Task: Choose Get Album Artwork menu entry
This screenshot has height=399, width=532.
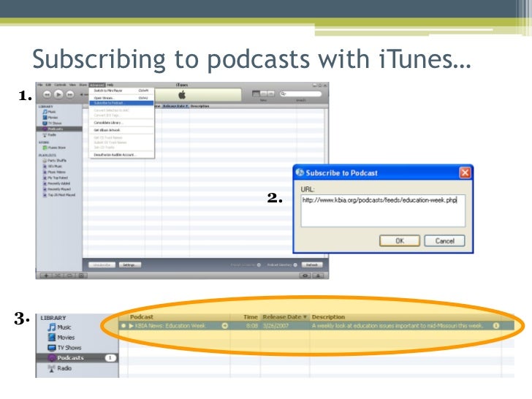Action: (121, 130)
